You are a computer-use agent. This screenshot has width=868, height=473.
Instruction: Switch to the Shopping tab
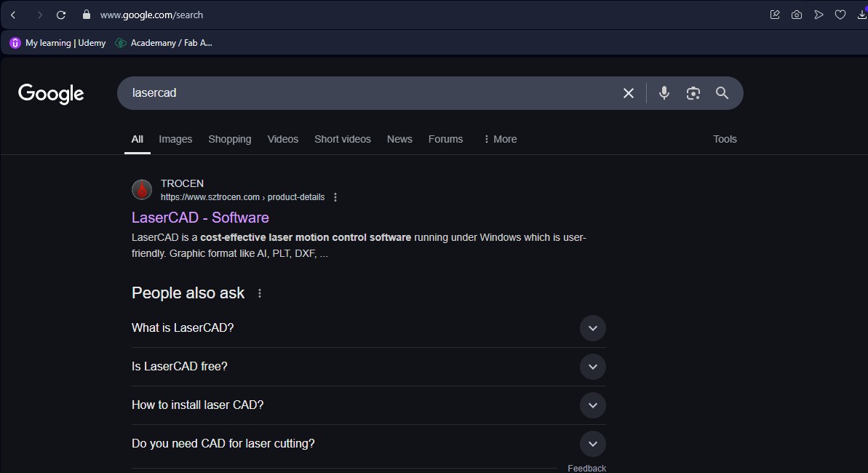pyautogui.click(x=230, y=139)
